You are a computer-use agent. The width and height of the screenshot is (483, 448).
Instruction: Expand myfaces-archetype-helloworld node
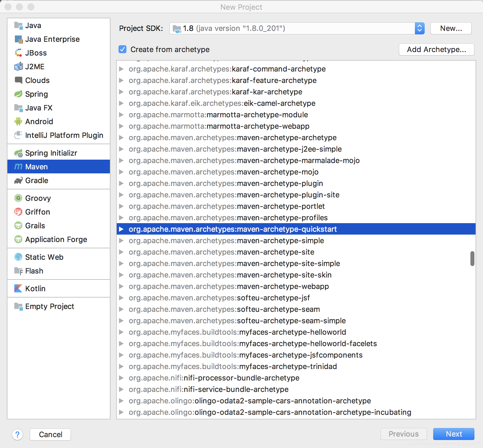tap(121, 332)
